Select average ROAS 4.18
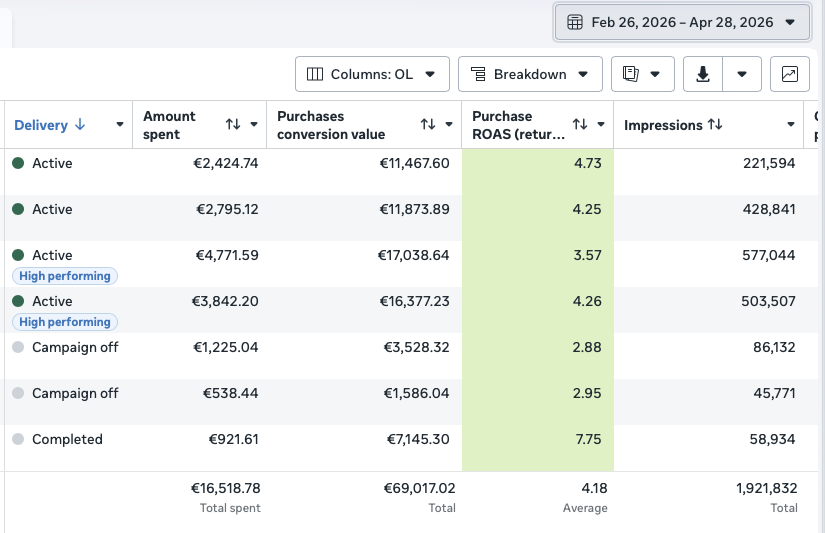825x533 pixels. tap(595, 488)
